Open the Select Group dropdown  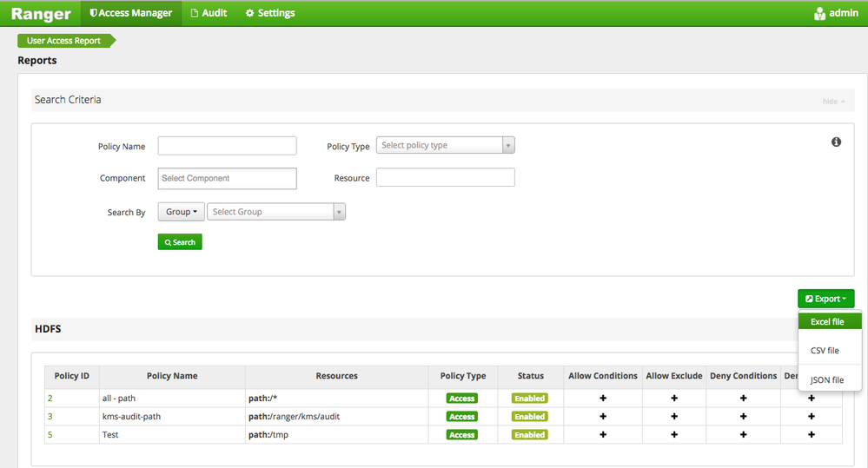[275, 212]
